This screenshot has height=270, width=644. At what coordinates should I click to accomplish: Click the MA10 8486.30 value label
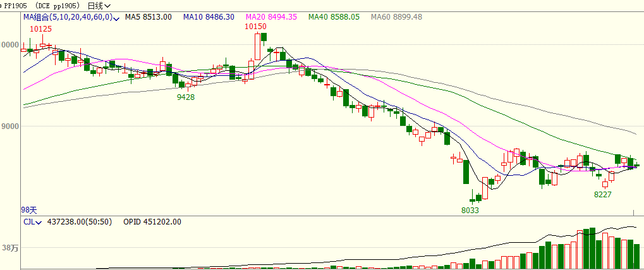click(209, 17)
